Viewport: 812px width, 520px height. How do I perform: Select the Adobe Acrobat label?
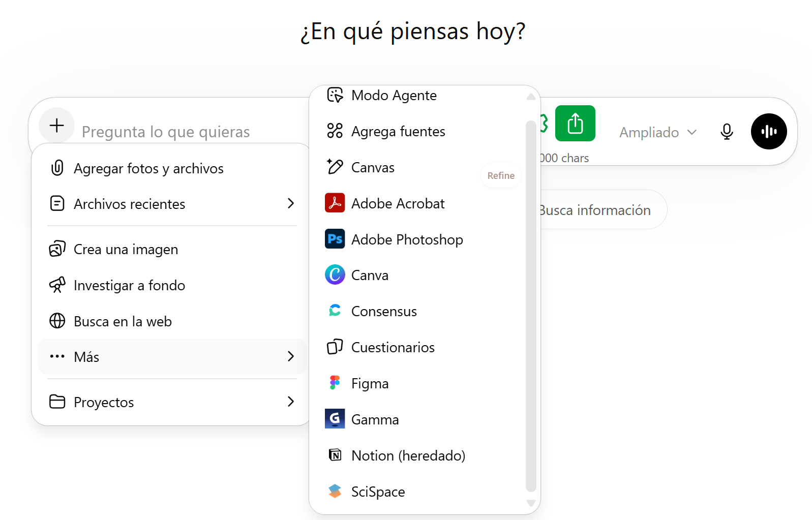coord(398,203)
